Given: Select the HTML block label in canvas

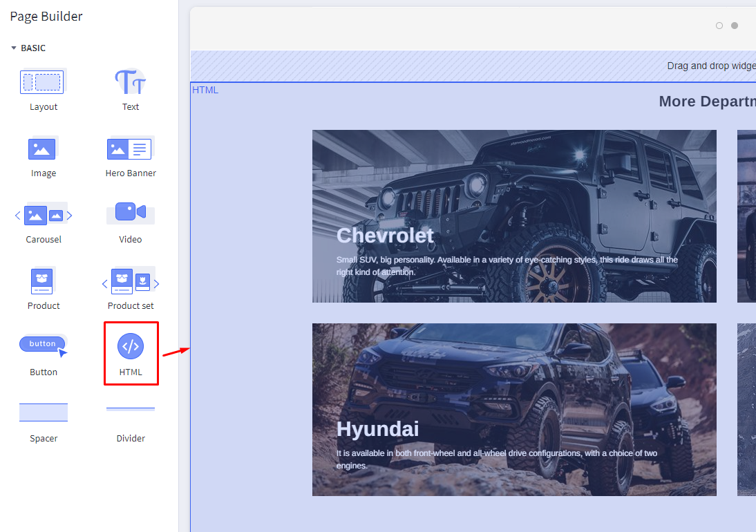Looking at the screenshot, I should (x=205, y=90).
